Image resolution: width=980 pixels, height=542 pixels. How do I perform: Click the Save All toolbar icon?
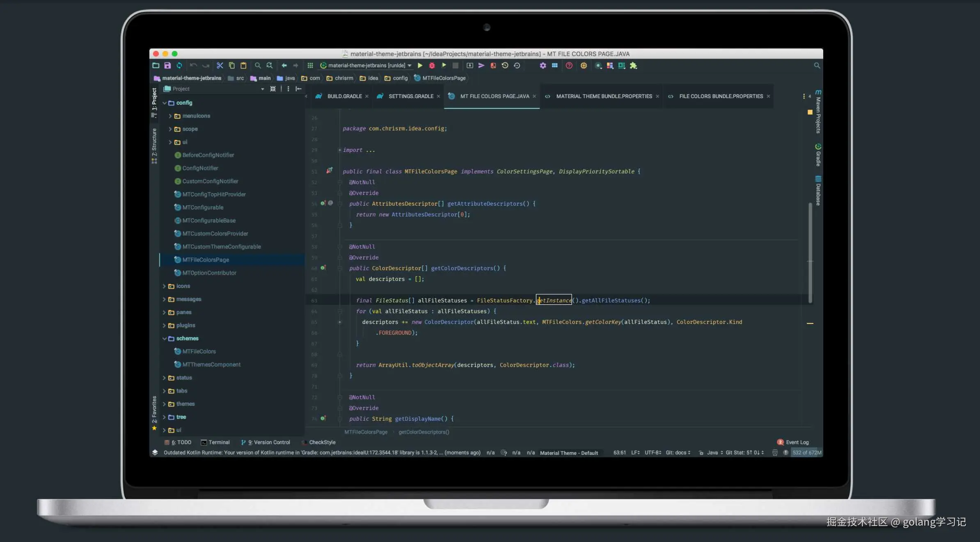point(167,65)
